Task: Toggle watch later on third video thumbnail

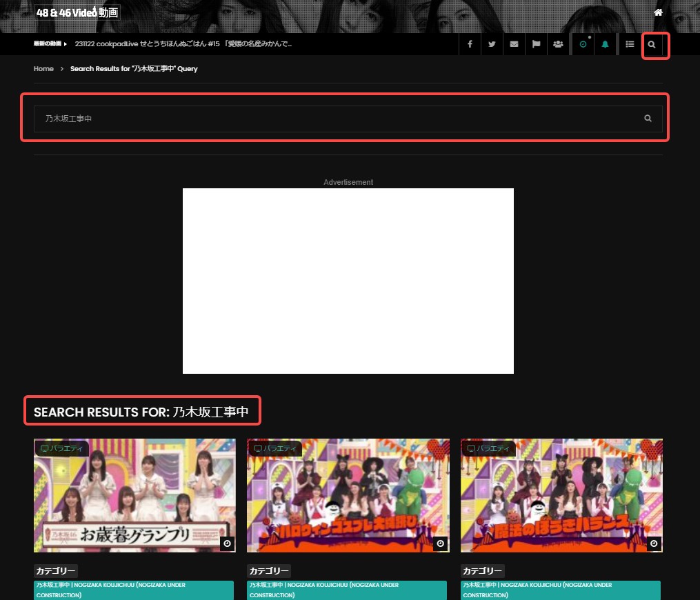Action: [654, 543]
